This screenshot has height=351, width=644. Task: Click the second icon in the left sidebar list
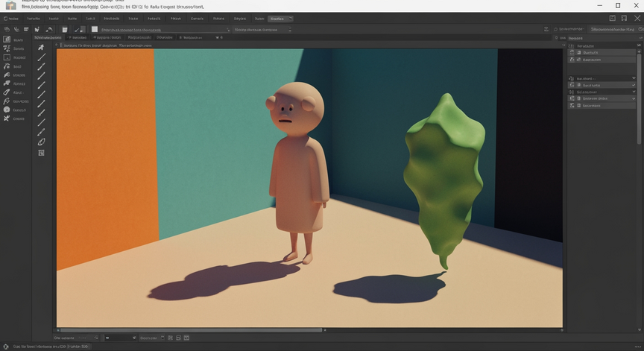coord(7,48)
